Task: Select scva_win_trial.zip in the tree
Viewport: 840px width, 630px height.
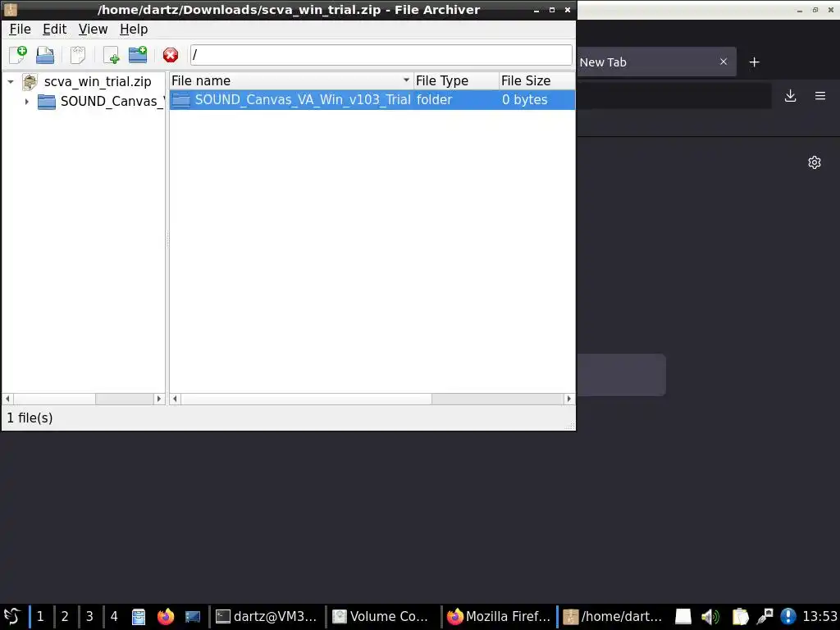Action: (98, 82)
